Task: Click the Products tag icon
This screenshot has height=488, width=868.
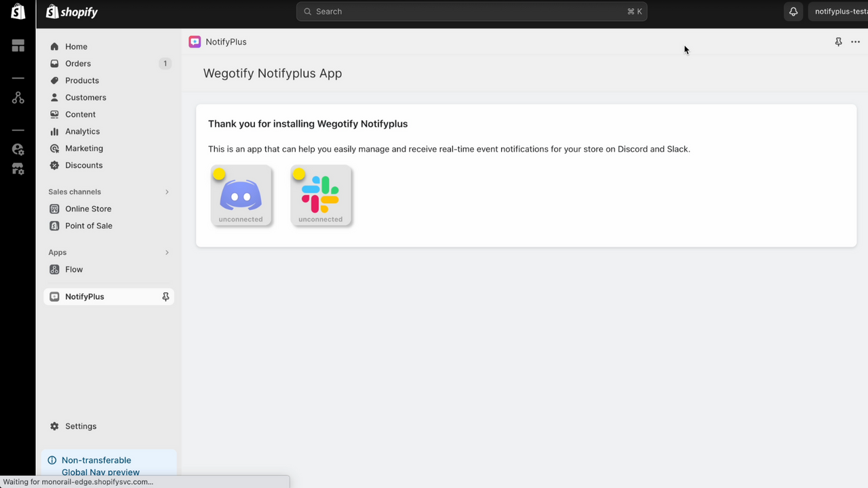Action: pos(54,81)
